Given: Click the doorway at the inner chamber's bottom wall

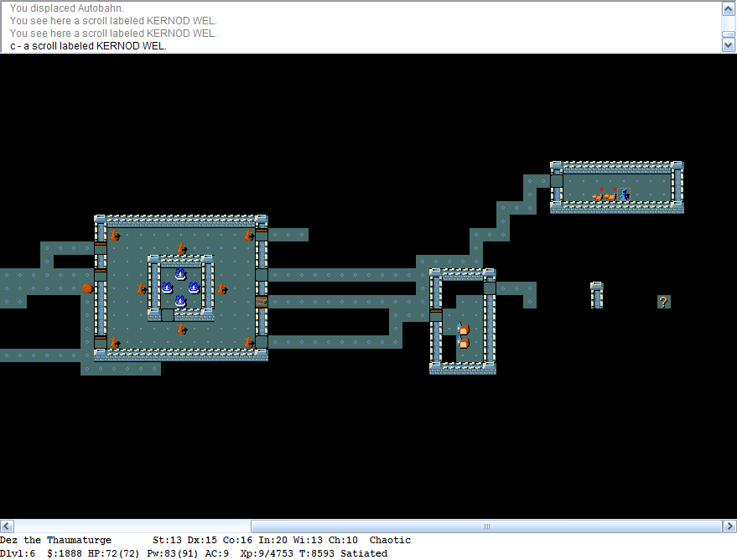Looking at the screenshot, I should tap(168, 314).
